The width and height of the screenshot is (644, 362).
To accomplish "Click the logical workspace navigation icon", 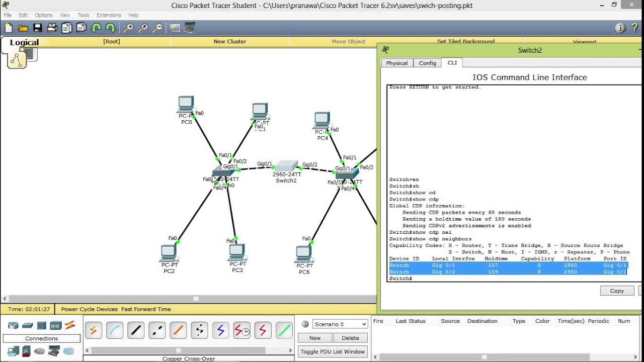I will [17, 60].
